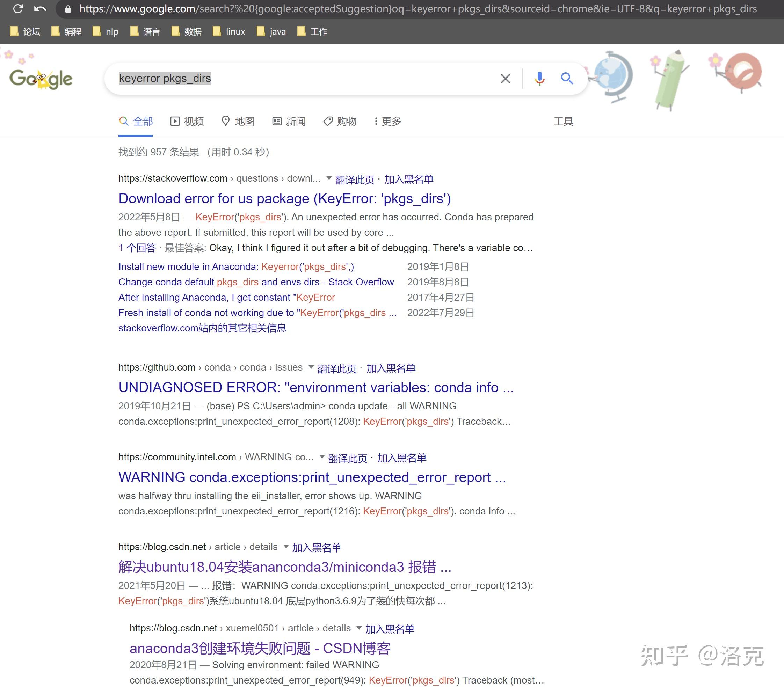Expand dropdown arrow beside stackoverflow.com result URL

pyautogui.click(x=329, y=178)
